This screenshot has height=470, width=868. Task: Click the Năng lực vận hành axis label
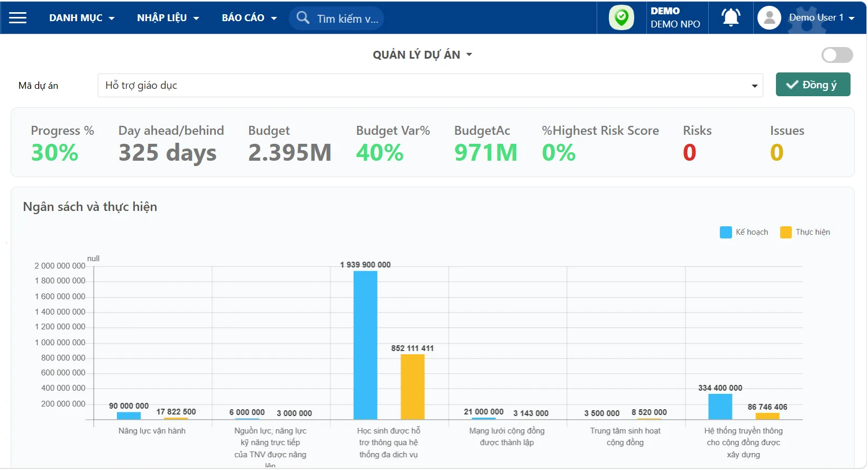(152, 431)
